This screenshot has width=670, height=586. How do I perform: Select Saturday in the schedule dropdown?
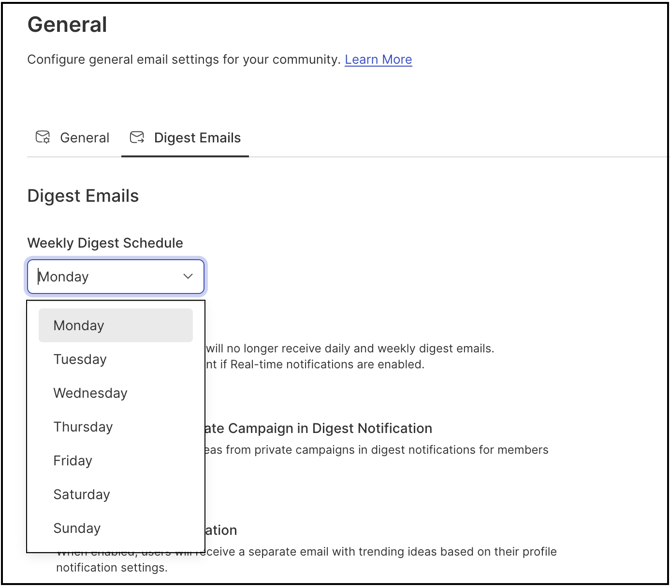click(x=82, y=495)
